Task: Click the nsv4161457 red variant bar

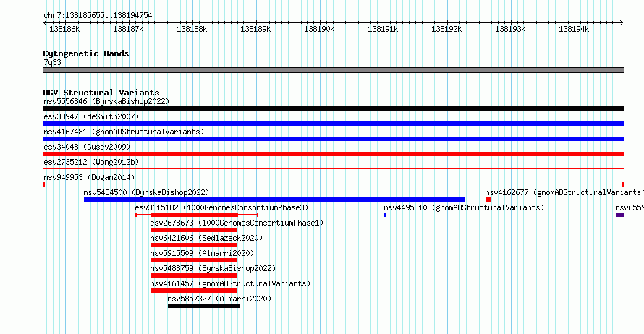Action: pyautogui.click(x=194, y=291)
